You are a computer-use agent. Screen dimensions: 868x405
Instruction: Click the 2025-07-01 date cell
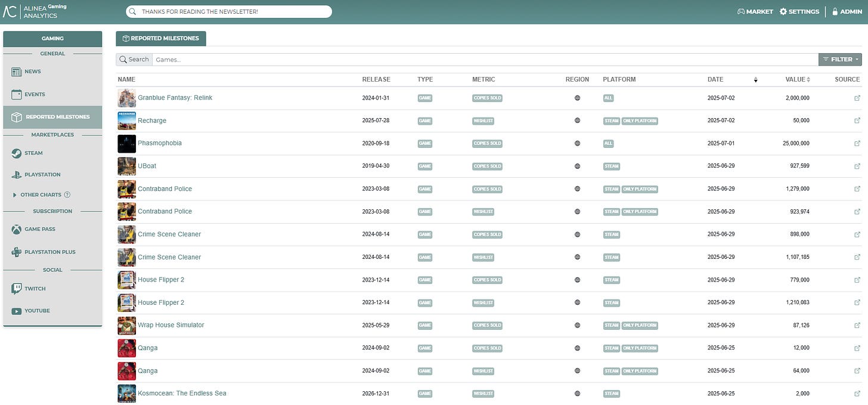point(721,143)
